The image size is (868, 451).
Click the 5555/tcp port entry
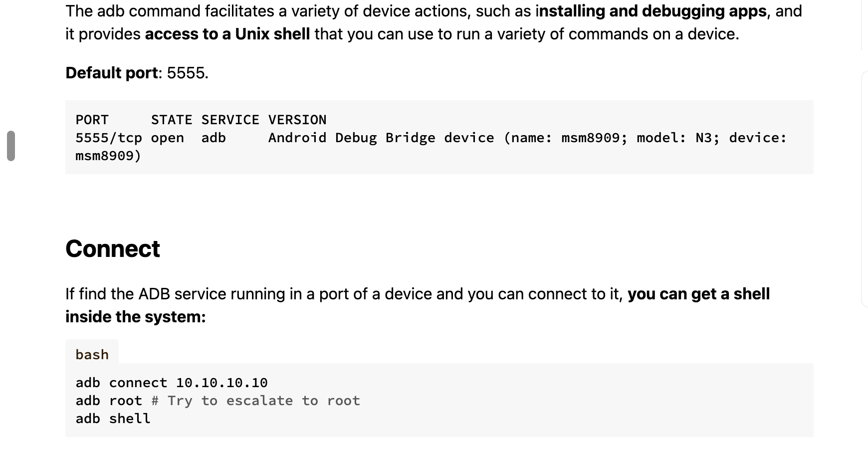point(109,138)
